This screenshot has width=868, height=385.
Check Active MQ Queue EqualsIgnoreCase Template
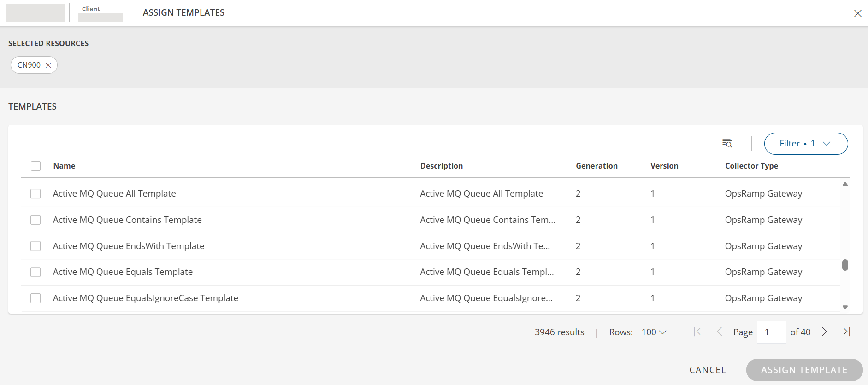pyautogui.click(x=35, y=298)
